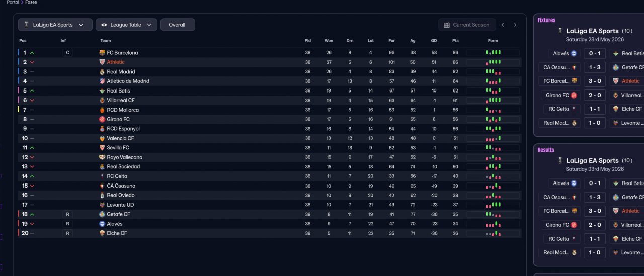The height and width of the screenshot is (276, 644).
Task: Expand the League Table view dropdown
Action: 126,25
